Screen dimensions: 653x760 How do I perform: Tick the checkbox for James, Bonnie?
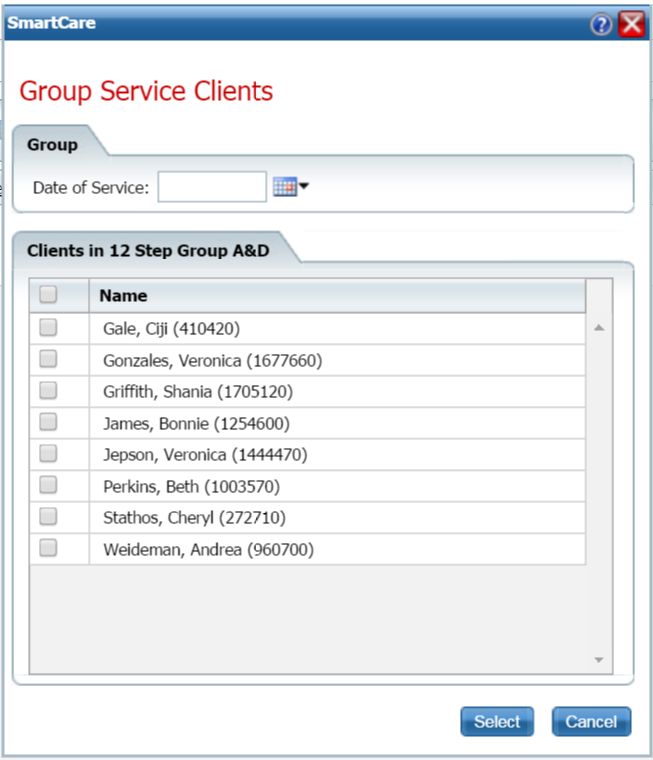tap(48, 422)
